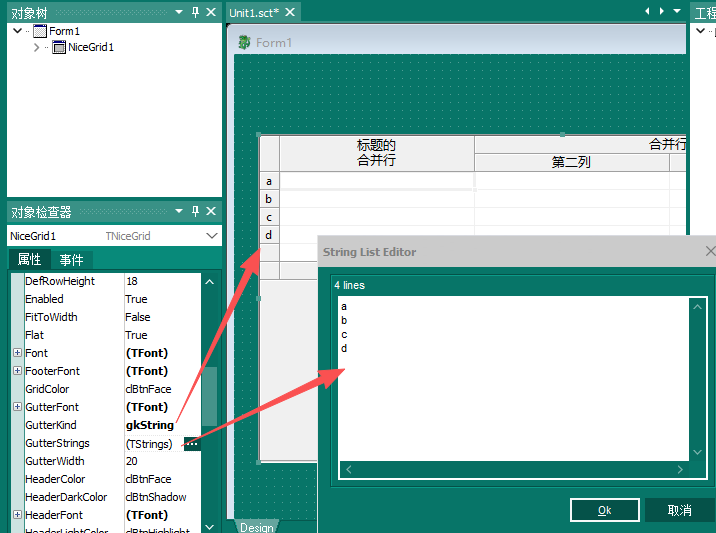Open the 对象树 panel dropdown menu
Viewport: 716px width, 533px height.
coord(179,12)
